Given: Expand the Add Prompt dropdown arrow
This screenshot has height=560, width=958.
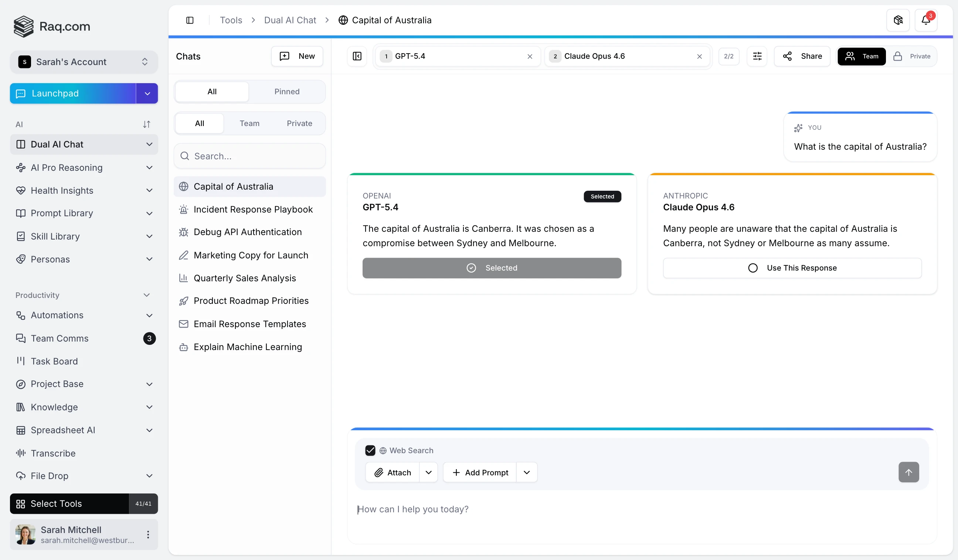Looking at the screenshot, I should point(527,472).
